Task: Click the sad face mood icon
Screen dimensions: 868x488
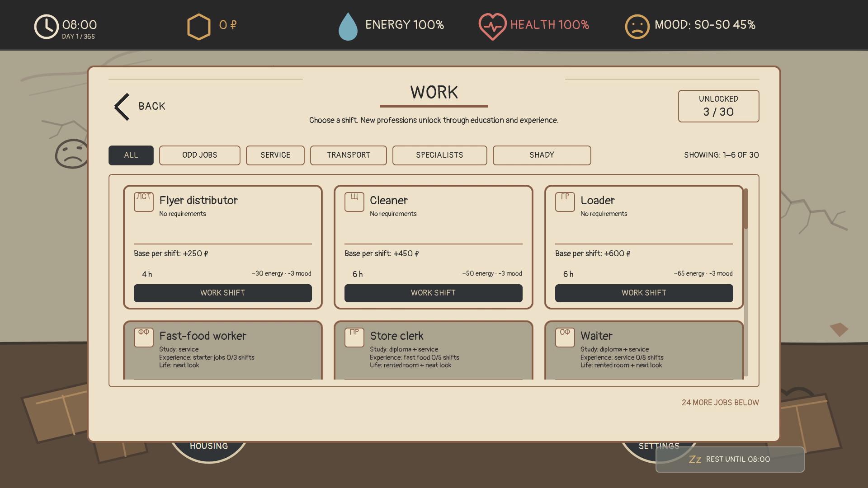Action: (637, 27)
